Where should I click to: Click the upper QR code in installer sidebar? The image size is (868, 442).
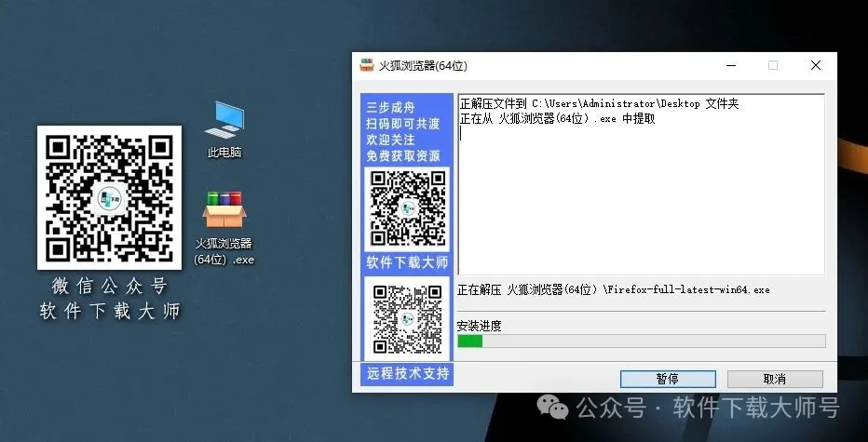click(x=407, y=208)
